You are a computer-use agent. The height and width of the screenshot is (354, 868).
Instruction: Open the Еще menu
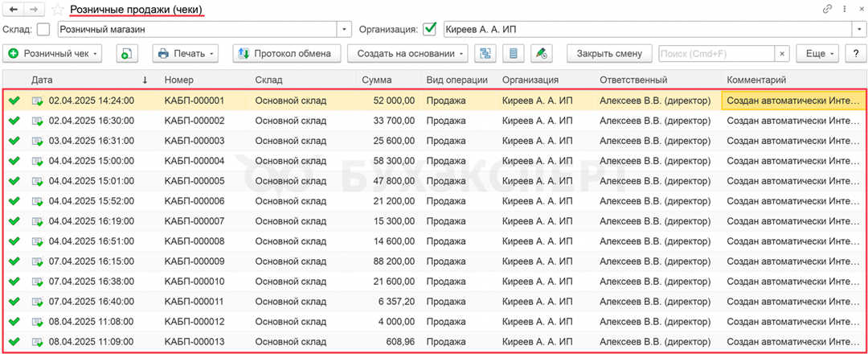click(x=818, y=54)
